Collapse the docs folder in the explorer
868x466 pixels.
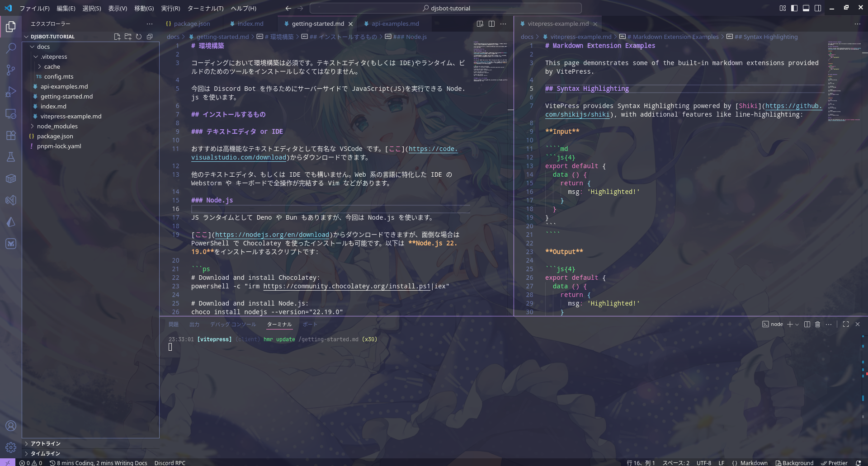point(43,47)
